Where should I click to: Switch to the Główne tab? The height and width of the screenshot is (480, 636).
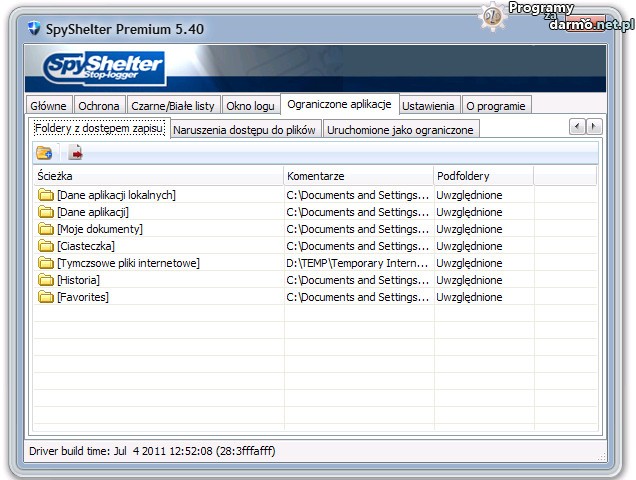(48, 106)
